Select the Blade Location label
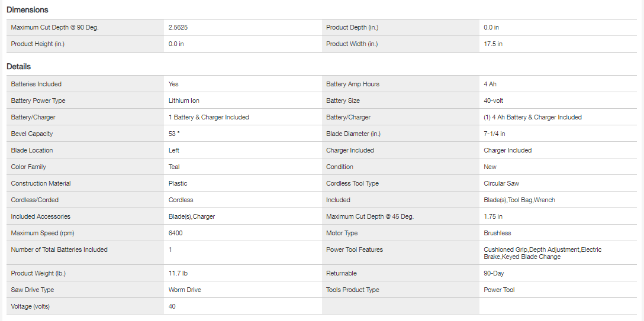This screenshot has height=321, width=644. coord(32,150)
